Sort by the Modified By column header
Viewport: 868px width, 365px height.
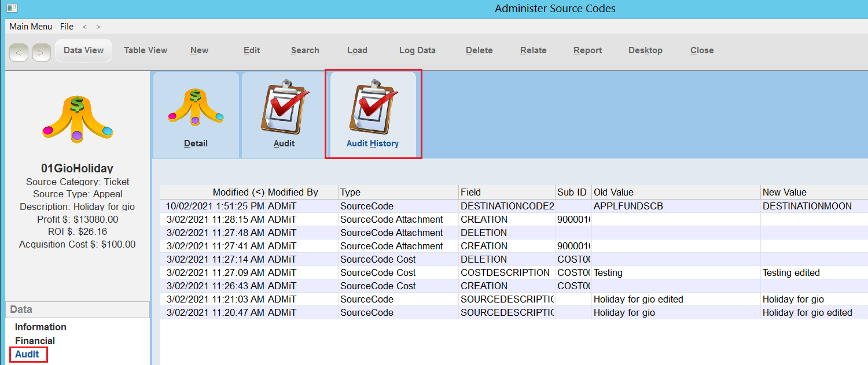[x=302, y=192]
